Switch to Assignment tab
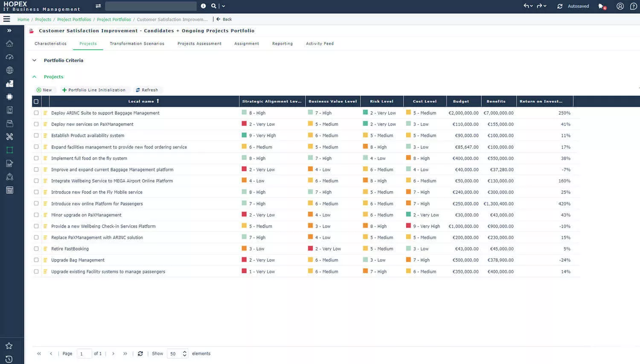This screenshot has width=640, height=364. (x=247, y=43)
